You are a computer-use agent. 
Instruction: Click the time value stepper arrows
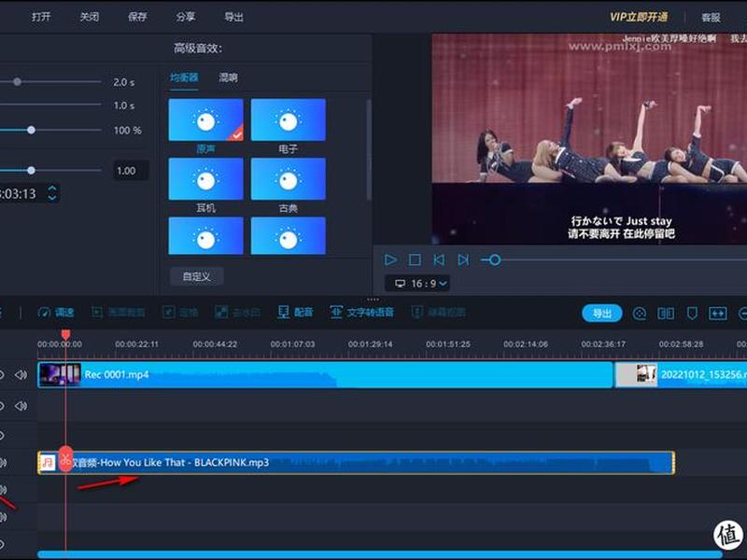pos(52,193)
